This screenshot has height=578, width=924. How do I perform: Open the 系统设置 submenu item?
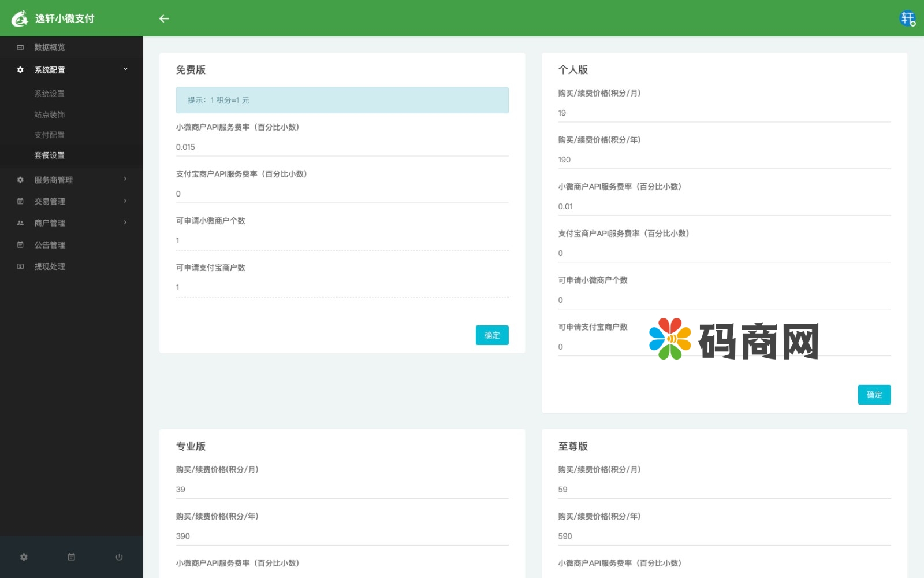pyautogui.click(x=50, y=94)
